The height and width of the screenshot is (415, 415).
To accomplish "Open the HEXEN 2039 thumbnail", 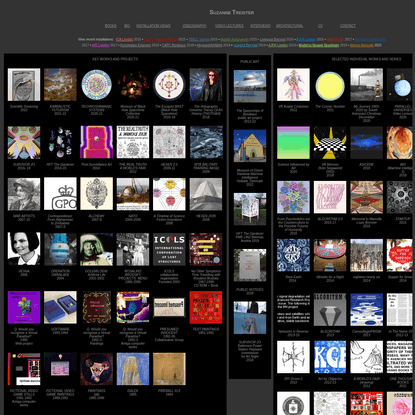I will pos(206,194).
